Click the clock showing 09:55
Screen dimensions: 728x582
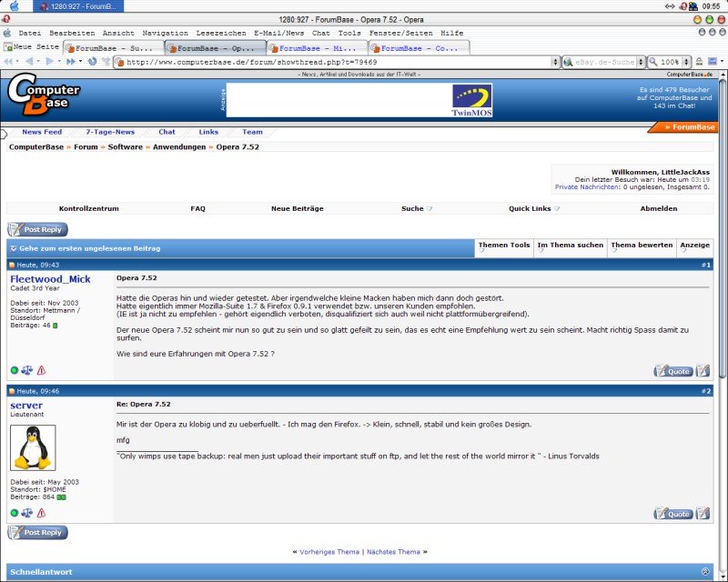pos(711,6)
